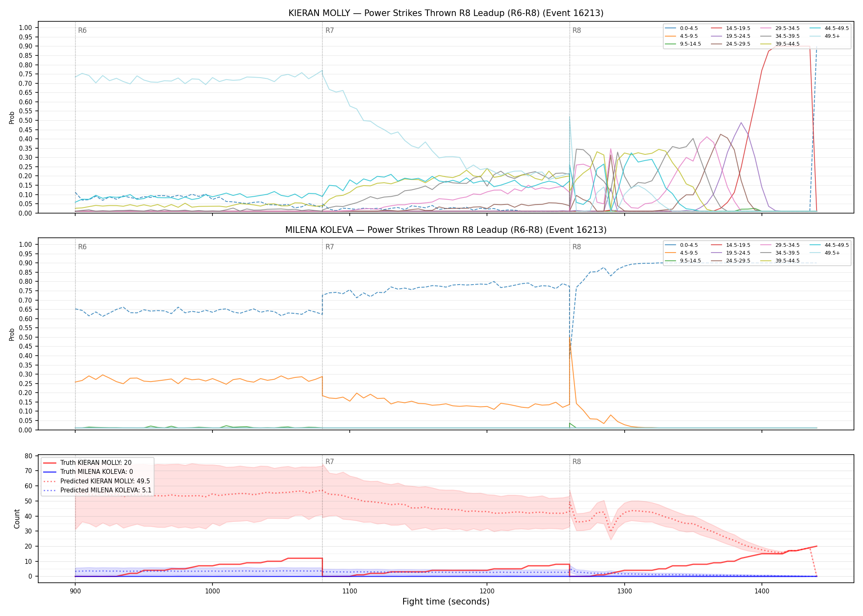Click the 40 tick on the Count axis

(x=29, y=516)
